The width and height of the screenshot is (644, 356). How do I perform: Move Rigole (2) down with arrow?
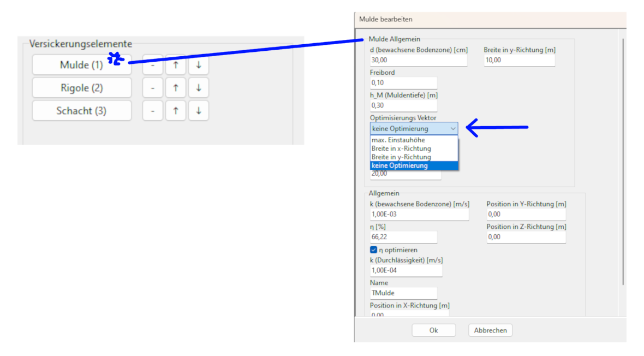point(199,88)
